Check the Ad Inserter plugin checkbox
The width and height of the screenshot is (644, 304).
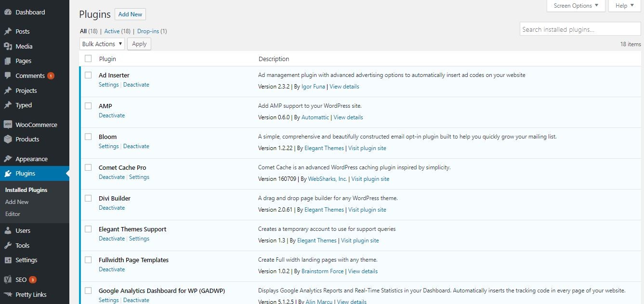click(x=88, y=75)
